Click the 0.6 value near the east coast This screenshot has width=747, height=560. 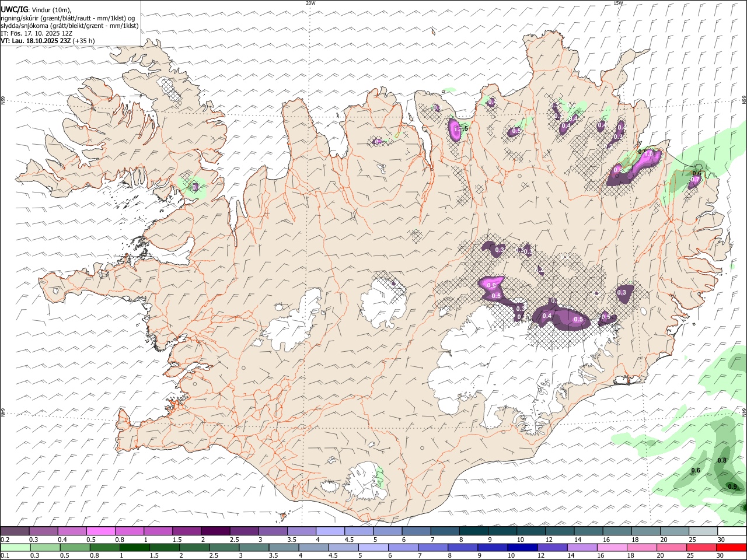pos(696,173)
